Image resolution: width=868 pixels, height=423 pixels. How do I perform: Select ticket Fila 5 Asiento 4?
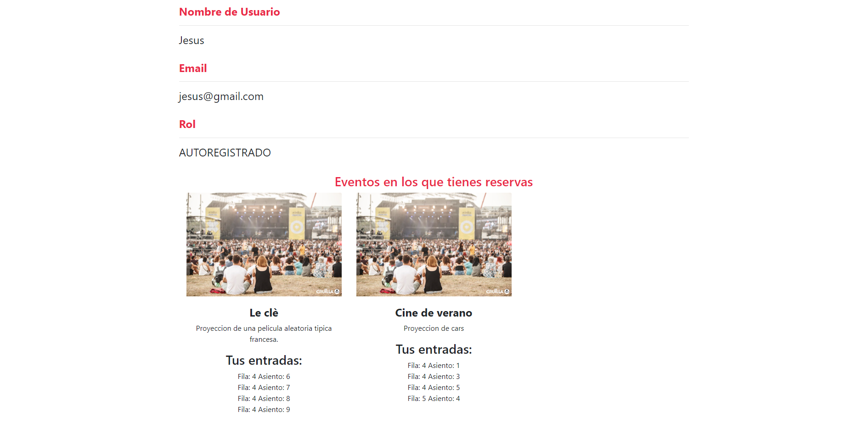click(434, 399)
